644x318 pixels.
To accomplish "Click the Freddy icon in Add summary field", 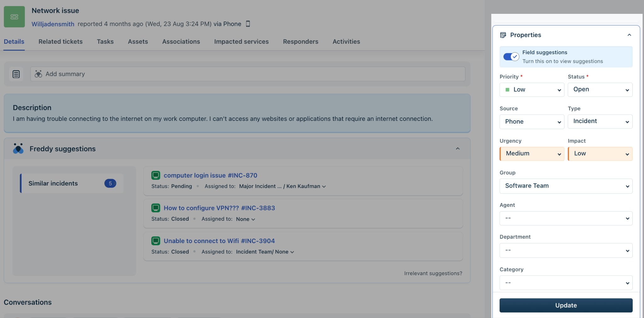I will (38, 74).
